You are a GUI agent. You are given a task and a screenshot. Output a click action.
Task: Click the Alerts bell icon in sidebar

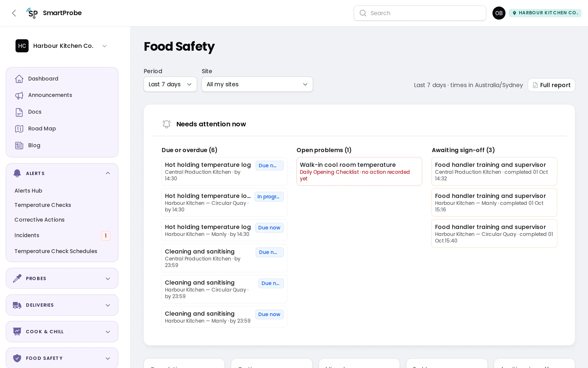tap(17, 173)
